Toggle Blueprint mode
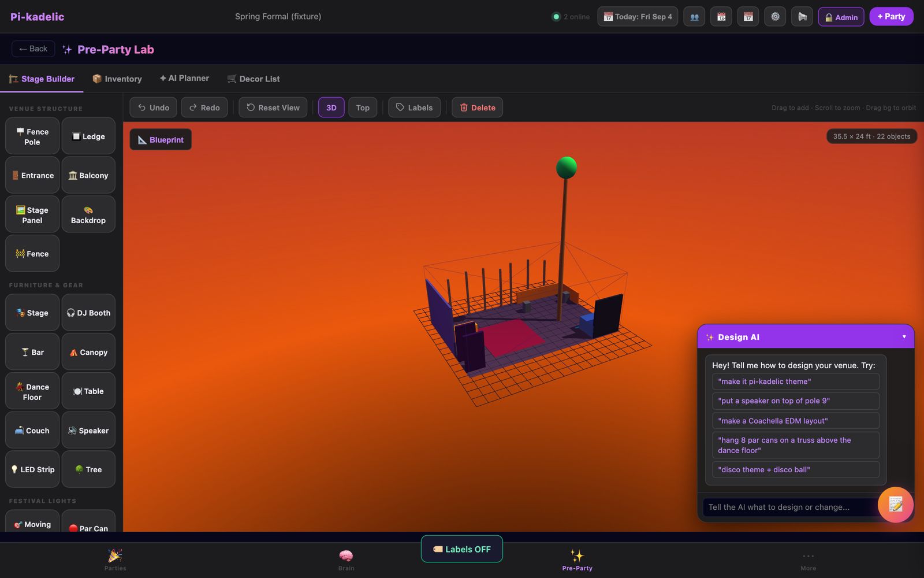Image resolution: width=924 pixels, height=578 pixels. click(161, 139)
